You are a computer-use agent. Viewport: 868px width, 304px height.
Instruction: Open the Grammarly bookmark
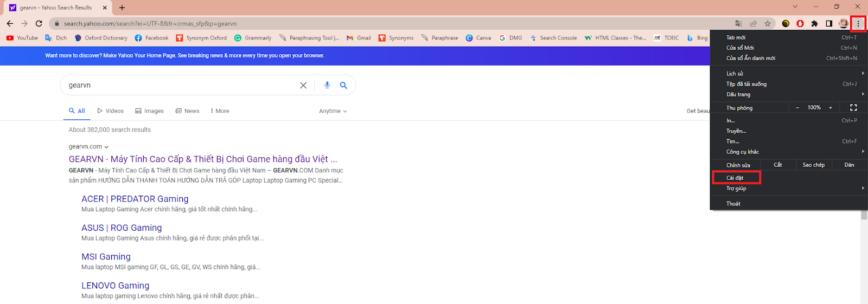pos(253,38)
